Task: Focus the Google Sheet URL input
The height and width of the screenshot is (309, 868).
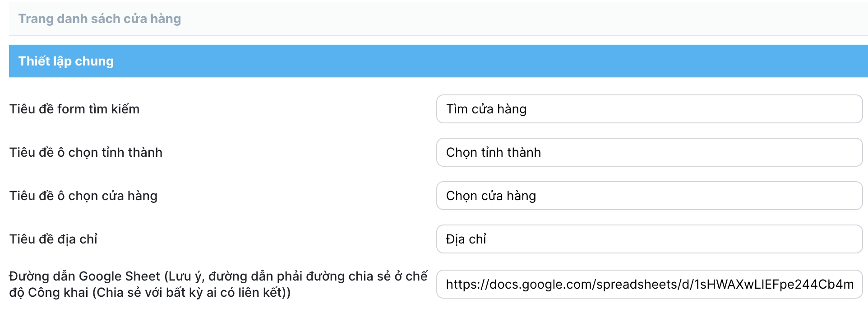Action: pos(649,284)
